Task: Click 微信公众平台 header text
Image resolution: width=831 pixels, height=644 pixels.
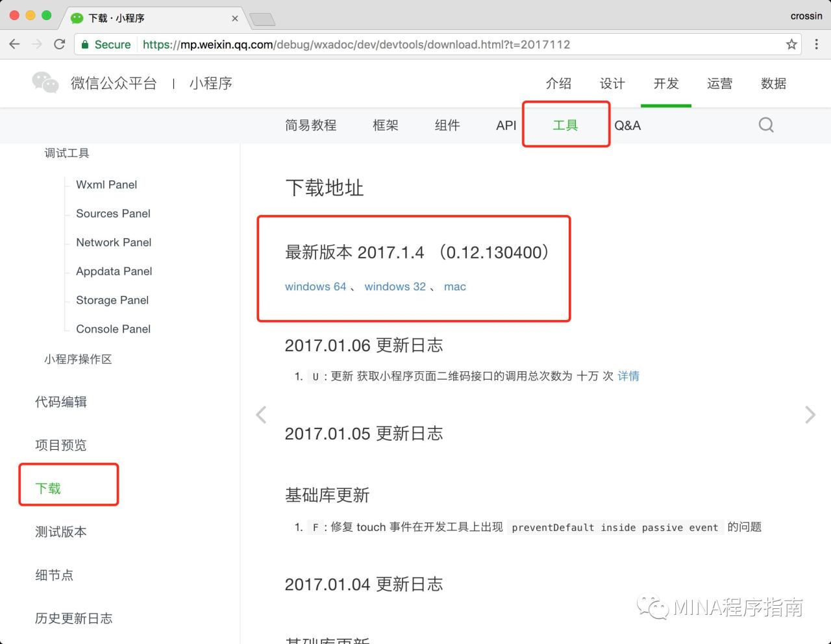Action: [114, 83]
